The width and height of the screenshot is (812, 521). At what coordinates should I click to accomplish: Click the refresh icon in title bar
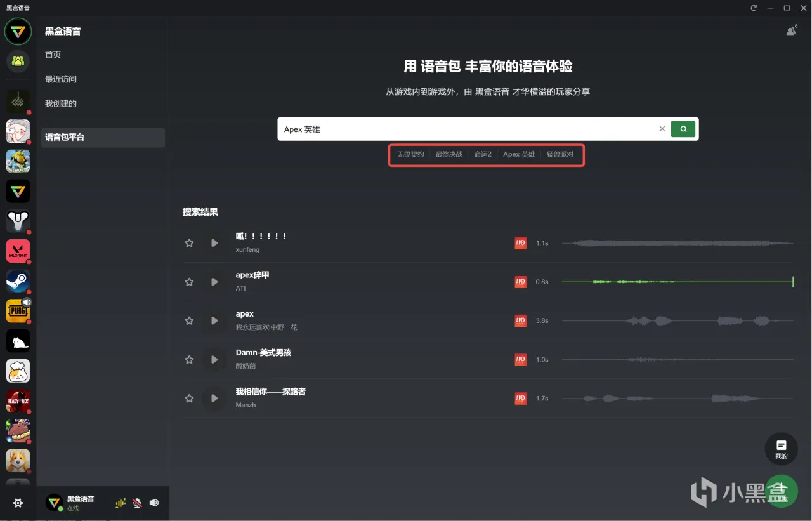[754, 8]
